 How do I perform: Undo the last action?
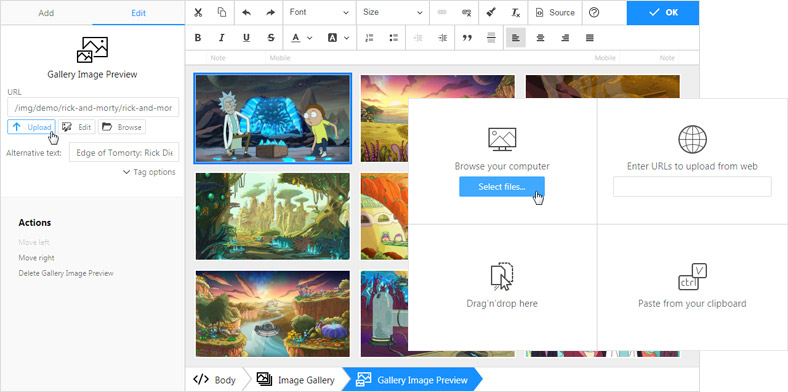click(x=246, y=13)
